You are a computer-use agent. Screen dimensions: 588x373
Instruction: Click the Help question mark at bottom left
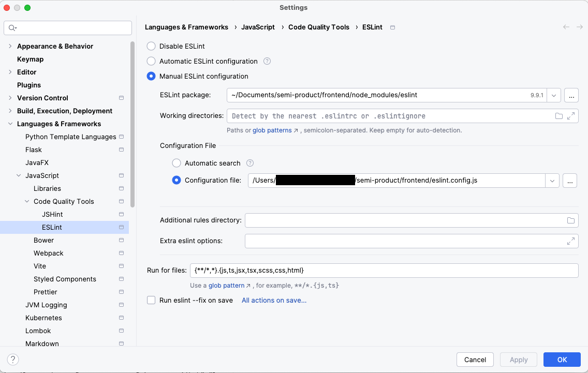(13, 360)
